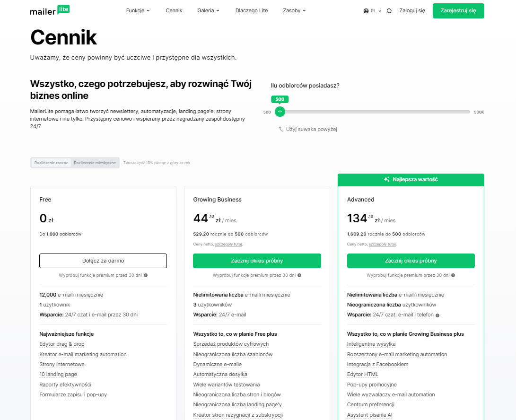Click the MailerLite logo
516x420 pixels.
click(x=49, y=10)
